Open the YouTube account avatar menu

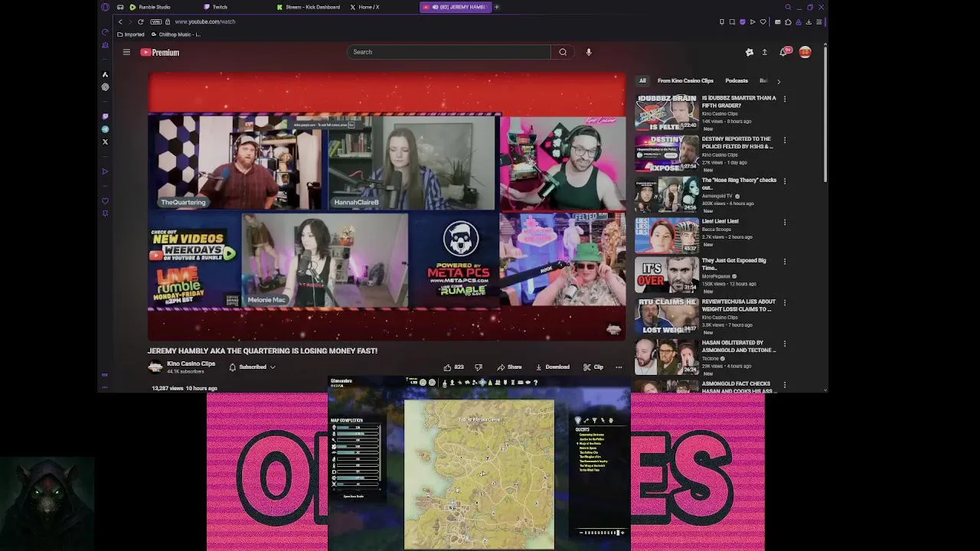coord(805,52)
